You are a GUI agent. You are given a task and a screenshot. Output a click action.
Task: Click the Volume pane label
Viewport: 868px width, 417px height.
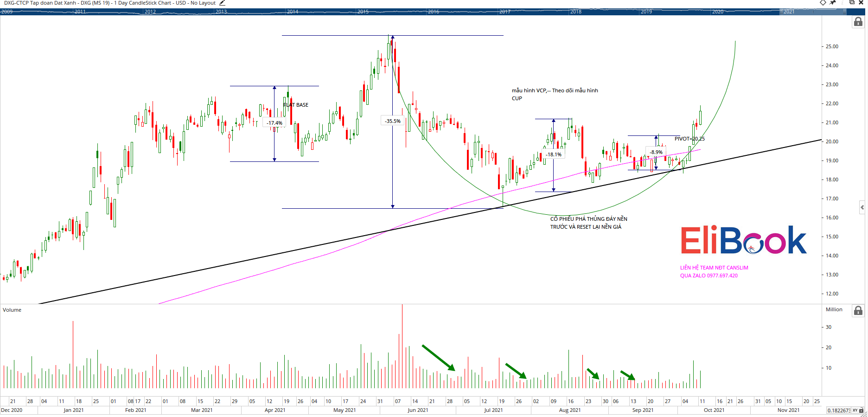(x=12, y=310)
